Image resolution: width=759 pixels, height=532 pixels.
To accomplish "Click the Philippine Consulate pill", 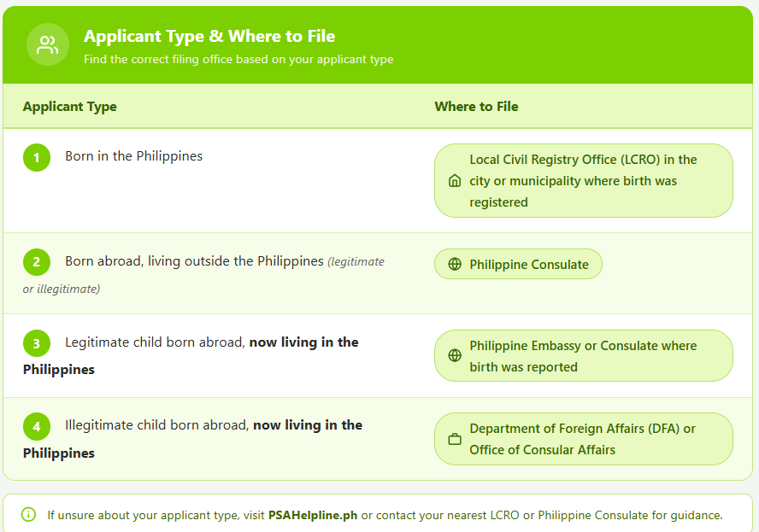I will click(x=519, y=264).
